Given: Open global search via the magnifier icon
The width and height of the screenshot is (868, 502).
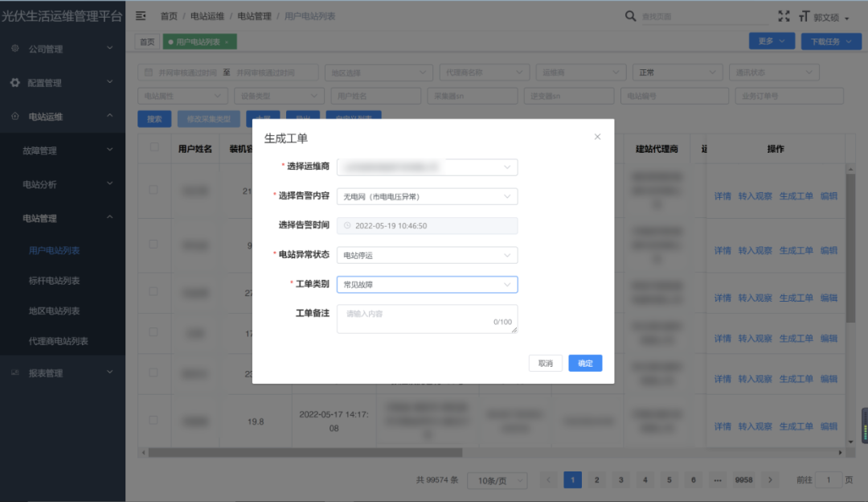Looking at the screenshot, I should 631,15.
